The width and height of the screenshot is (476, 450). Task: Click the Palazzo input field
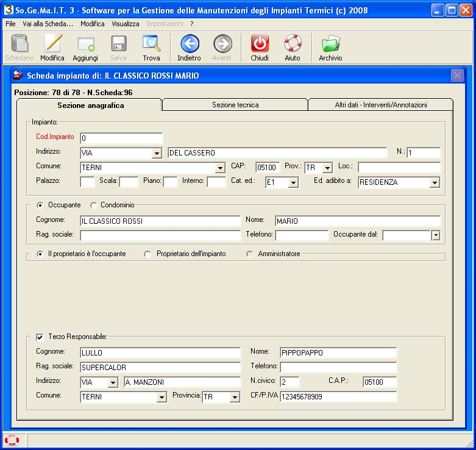tap(87, 182)
